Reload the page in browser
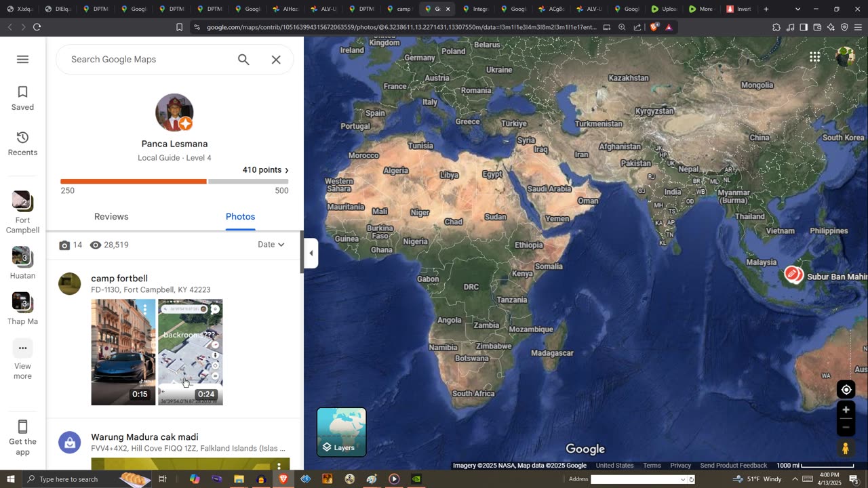 pyautogui.click(x=37, y=27)
